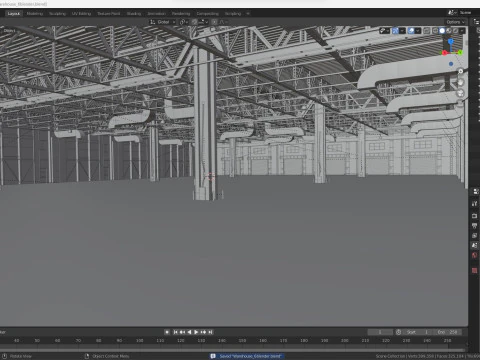Switch to the Layout workspace tab
The width and height of the screenshot is (480, 360).
click(x=14, y=14)
